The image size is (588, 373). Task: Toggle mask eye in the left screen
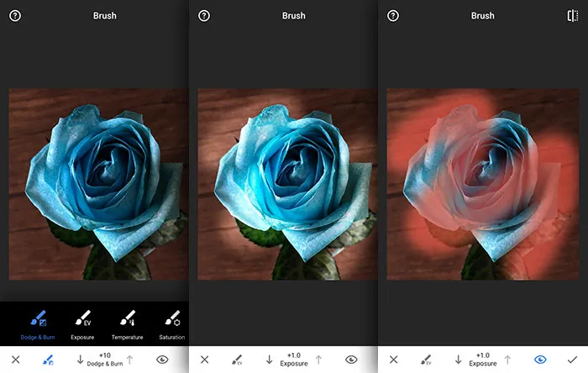(162, 360)
